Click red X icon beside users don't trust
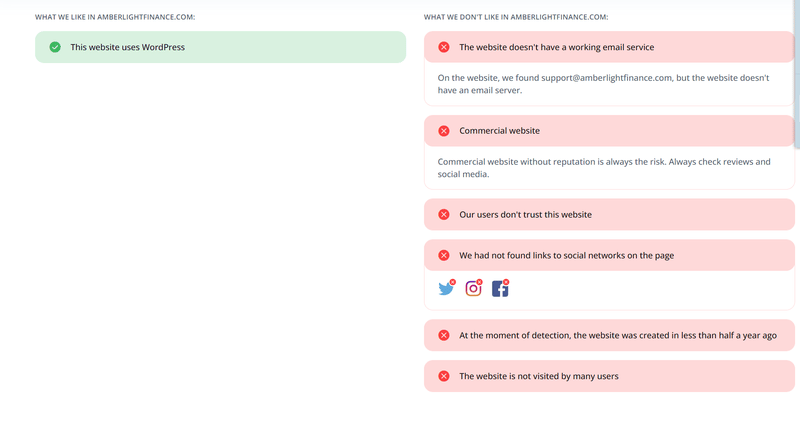800x428 pixels. [x=444, y=214]
